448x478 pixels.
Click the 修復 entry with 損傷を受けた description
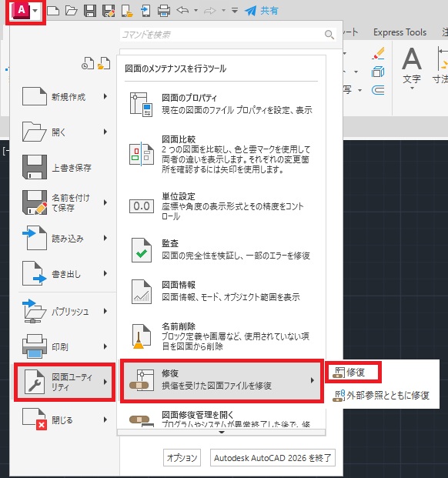point(222,381)
